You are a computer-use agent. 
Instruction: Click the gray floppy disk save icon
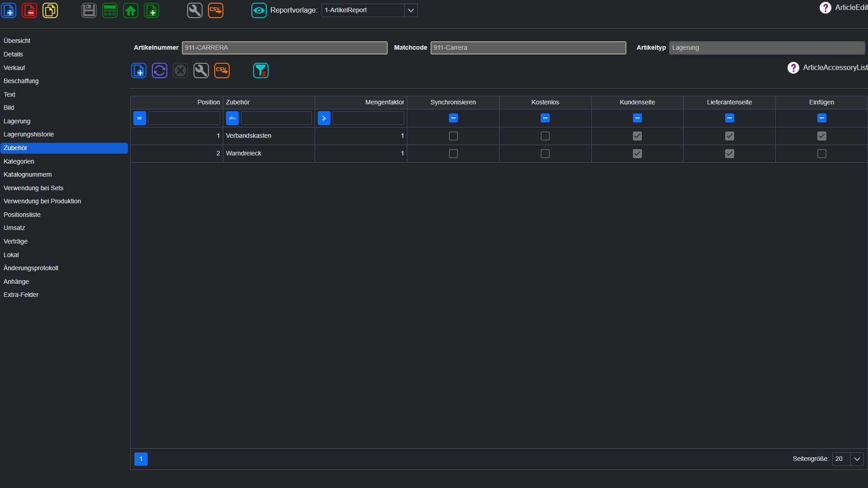(x=89, y=10)
